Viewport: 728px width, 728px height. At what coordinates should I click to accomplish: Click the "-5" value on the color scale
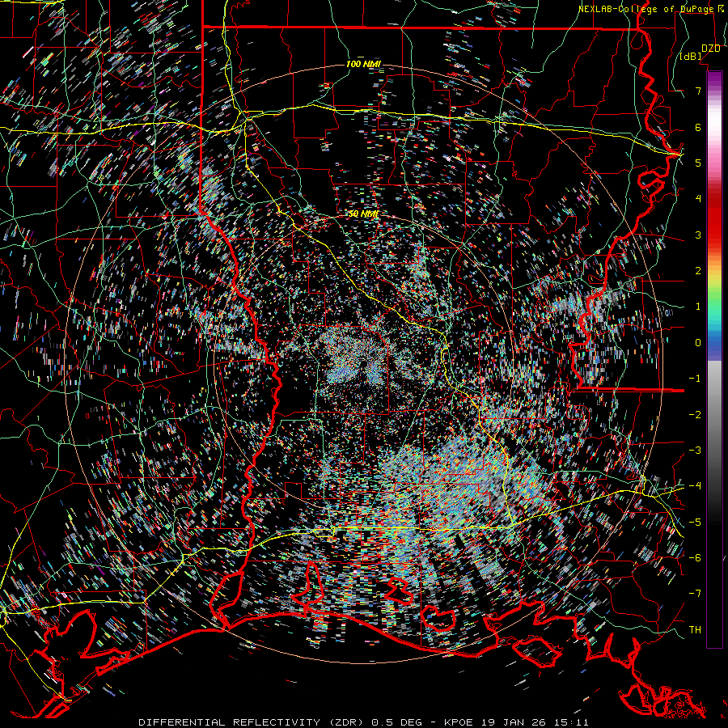pyautogui.click(x=695, y=523)
